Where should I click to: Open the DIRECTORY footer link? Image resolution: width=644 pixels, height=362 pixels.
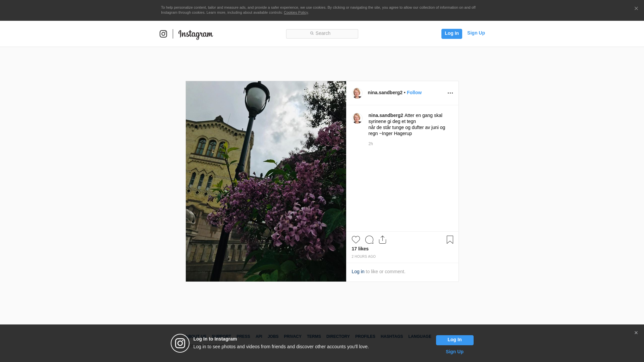[338, 337]
